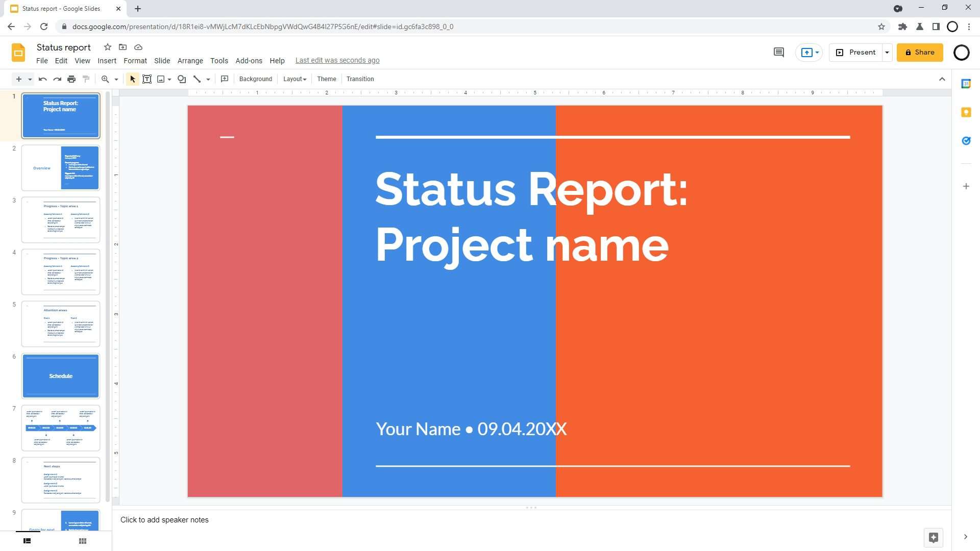Expand the Theme dropdown option
This screenshot has height=551, width=980.
click(327, 79)
